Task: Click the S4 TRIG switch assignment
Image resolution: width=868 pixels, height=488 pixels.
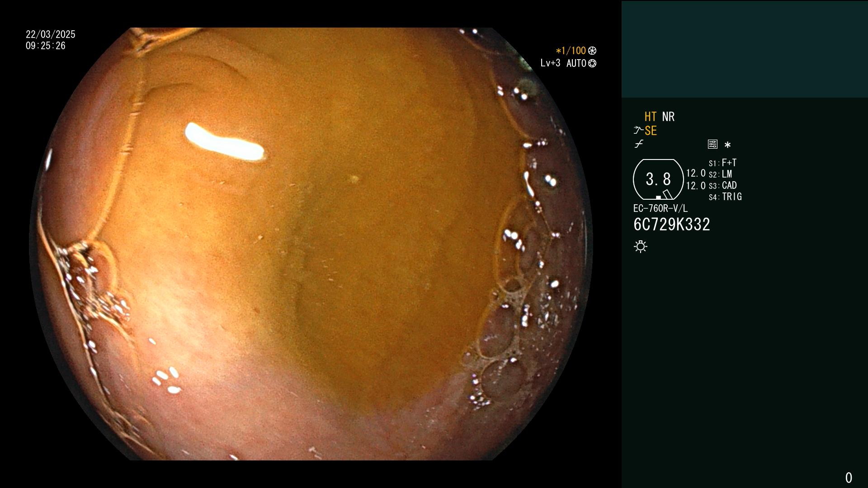Action: tap(725, 197)
